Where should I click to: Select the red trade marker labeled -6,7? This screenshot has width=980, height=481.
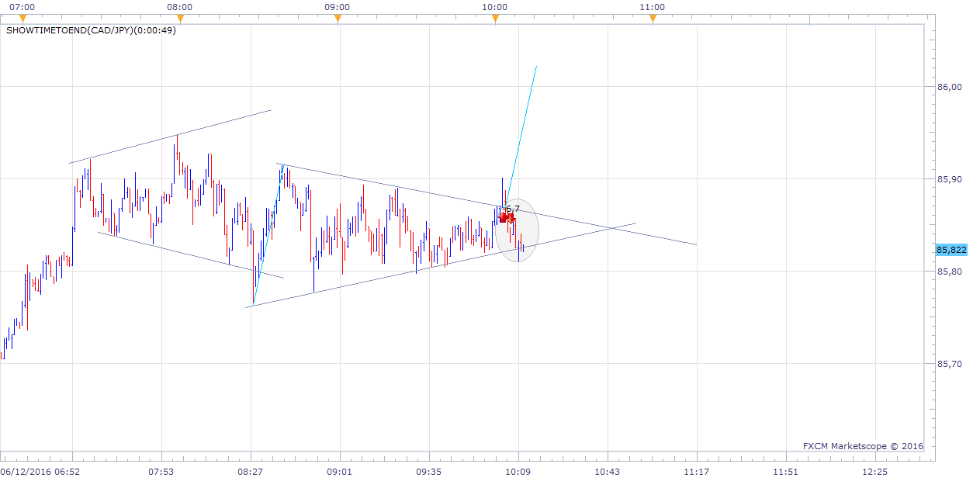coord(507,218)
